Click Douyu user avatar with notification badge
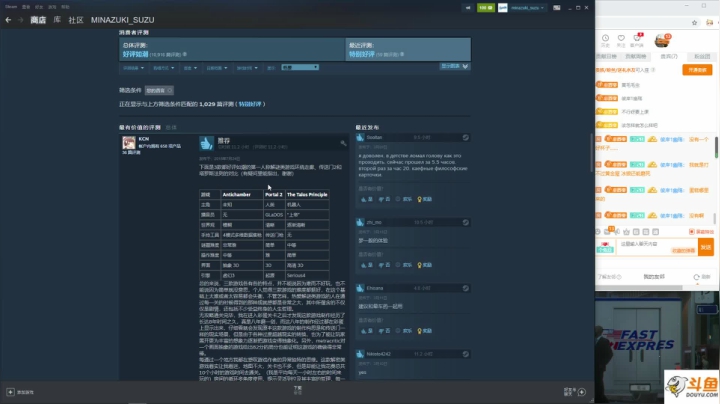 coord(662,40)
